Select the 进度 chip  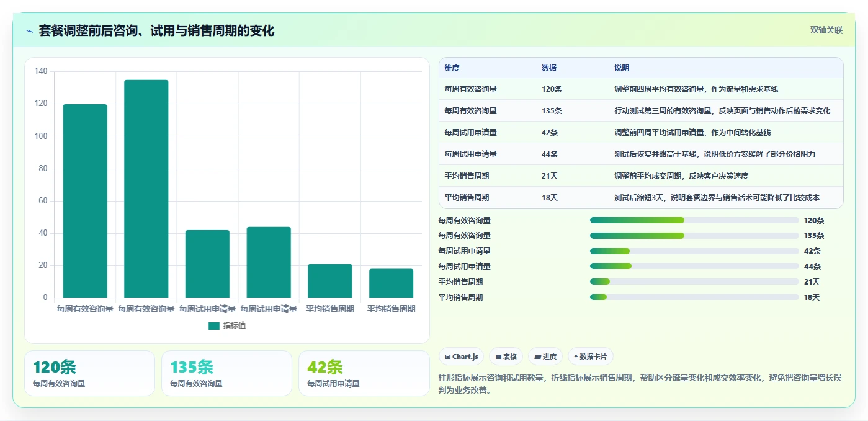click(x=545, y=357)
